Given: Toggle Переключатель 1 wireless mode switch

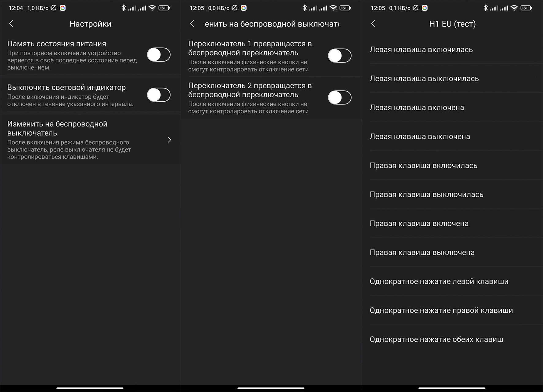Looking at the screenshot, I should tap(340, 56).
